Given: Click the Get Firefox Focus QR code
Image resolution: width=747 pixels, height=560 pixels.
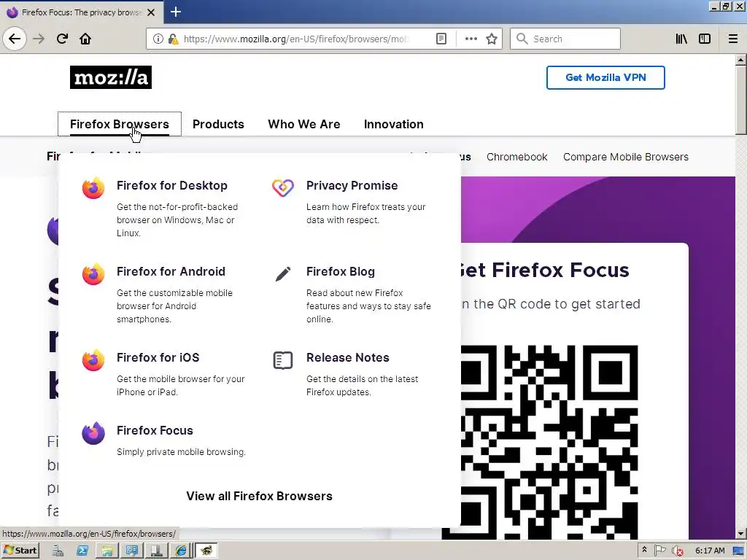Looking at the screenshot, I should 548,442.
